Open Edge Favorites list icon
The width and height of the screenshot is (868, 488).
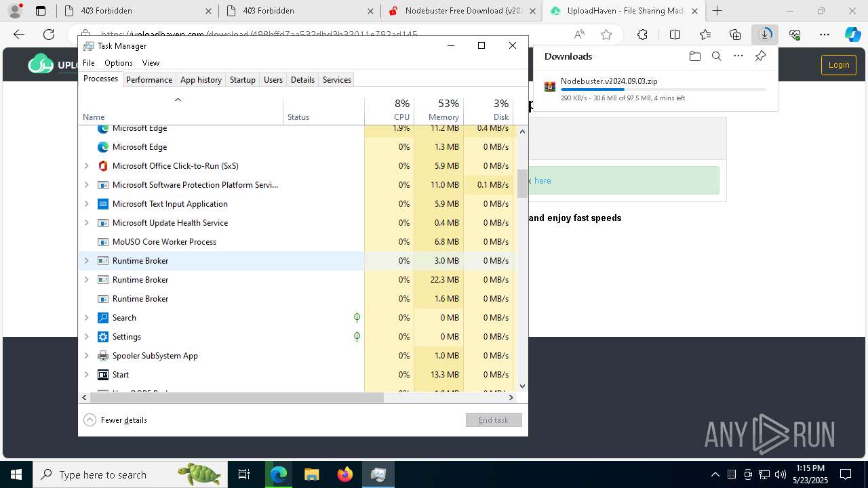705,35
